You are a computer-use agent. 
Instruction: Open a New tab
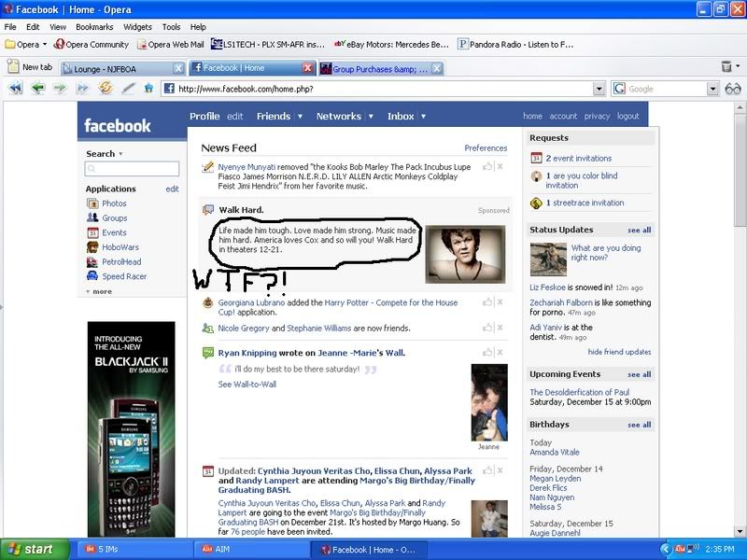click(31, 66)
